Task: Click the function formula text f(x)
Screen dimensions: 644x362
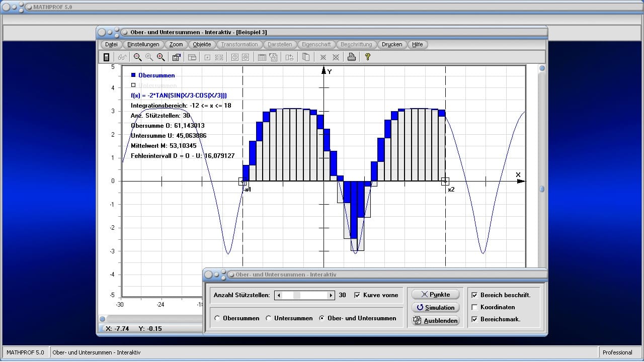Action: point(179,95)
